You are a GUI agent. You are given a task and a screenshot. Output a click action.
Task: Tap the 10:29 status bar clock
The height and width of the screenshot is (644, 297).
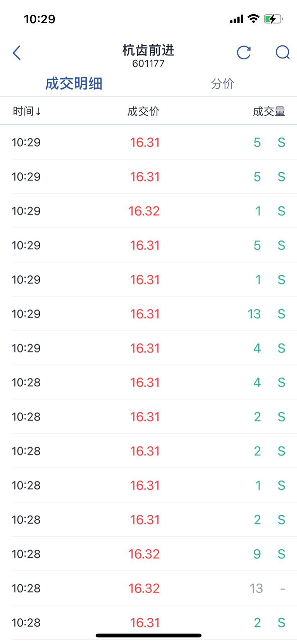[x=39, y=19]
